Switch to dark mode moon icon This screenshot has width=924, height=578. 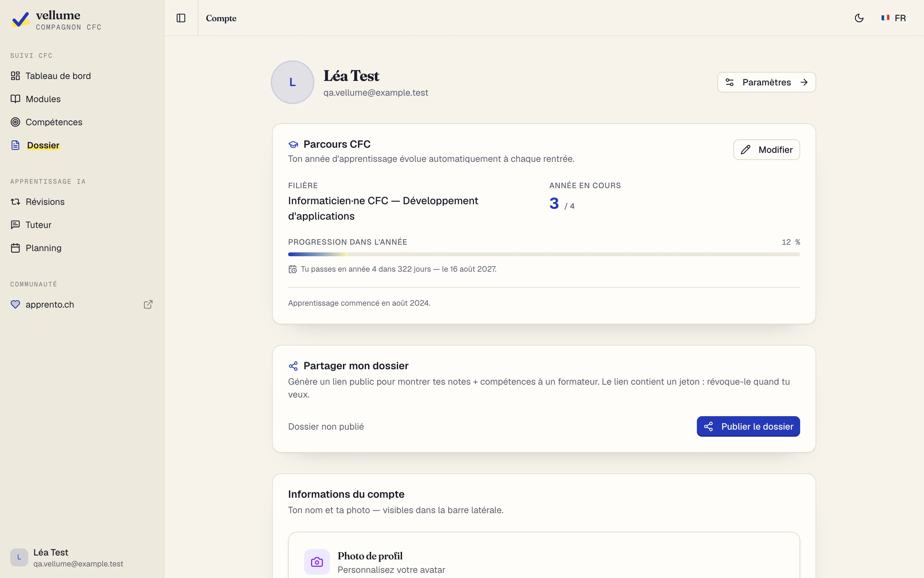pos(859,18)
